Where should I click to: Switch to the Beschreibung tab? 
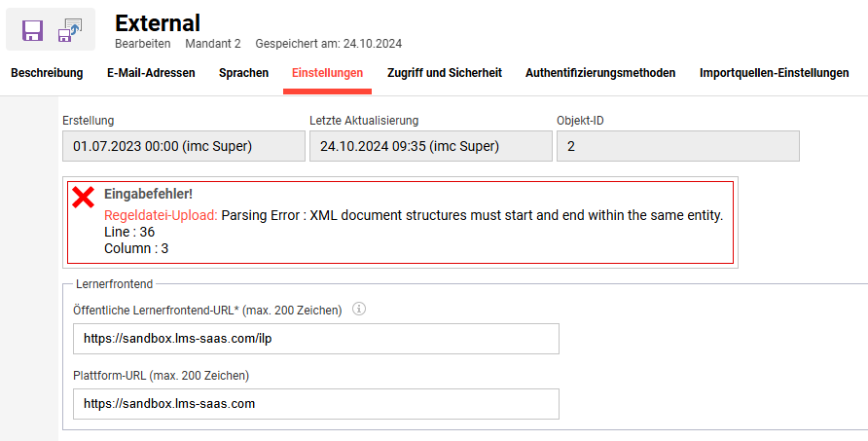pos(47,73)
